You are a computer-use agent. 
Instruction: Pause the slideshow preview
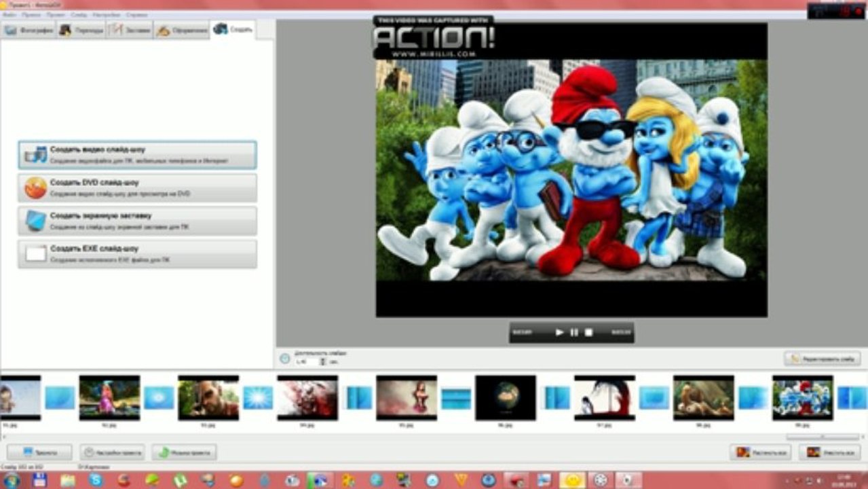click(x=574, y=332)
